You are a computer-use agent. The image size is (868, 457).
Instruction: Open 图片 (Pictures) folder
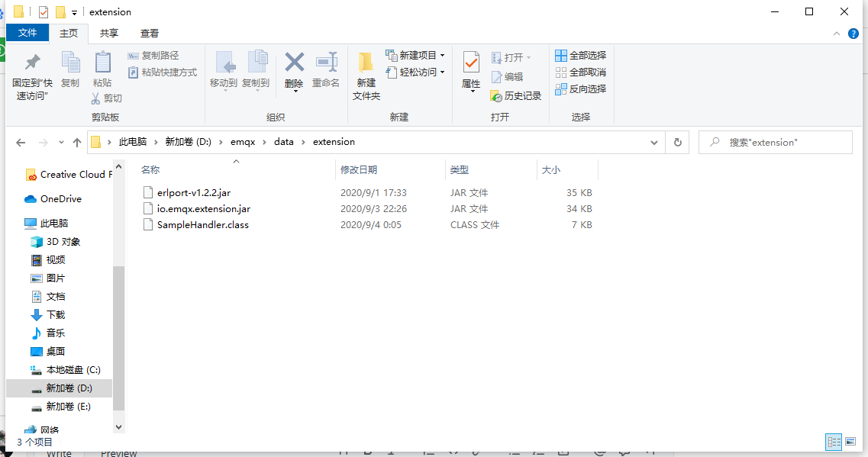[x=48, y=278]
